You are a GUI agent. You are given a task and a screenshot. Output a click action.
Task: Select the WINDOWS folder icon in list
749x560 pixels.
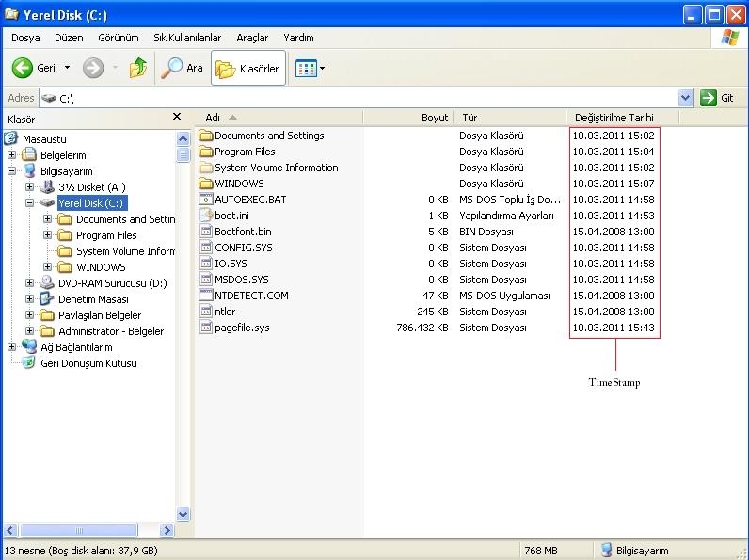click(205, 184)
